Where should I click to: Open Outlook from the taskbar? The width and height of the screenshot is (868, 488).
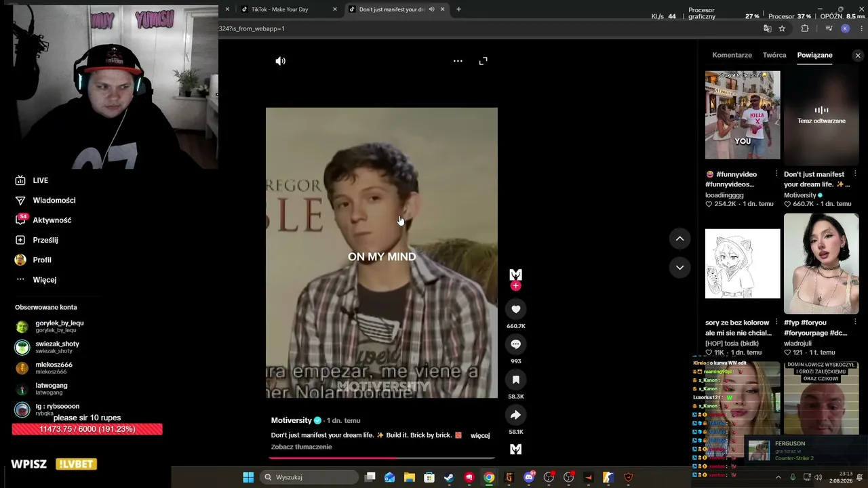390,477
